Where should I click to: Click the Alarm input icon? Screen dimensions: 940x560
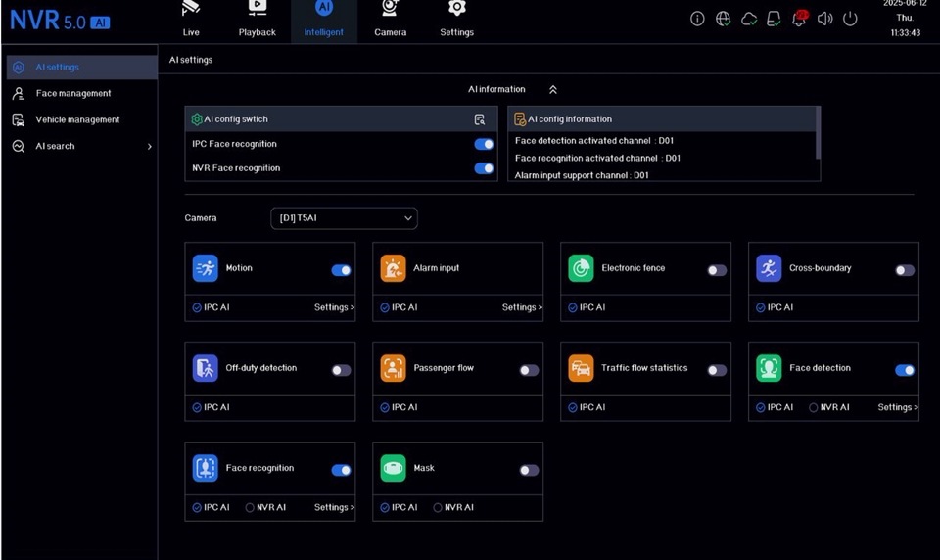click(393, 268)
